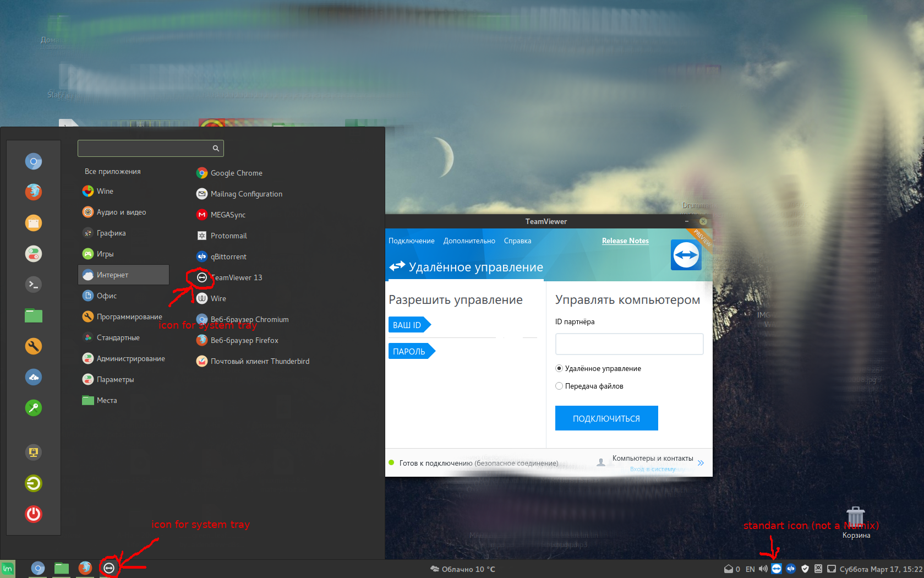
Task: Launch Веб-браузер Firefox from the list
Action: coord(237,340)
